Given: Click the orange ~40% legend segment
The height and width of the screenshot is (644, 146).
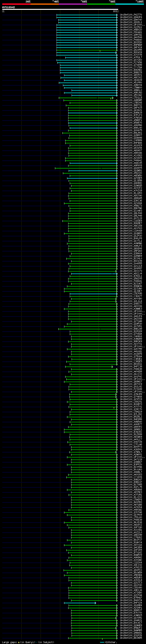Looking at the screenshot, I should point(44,4).
